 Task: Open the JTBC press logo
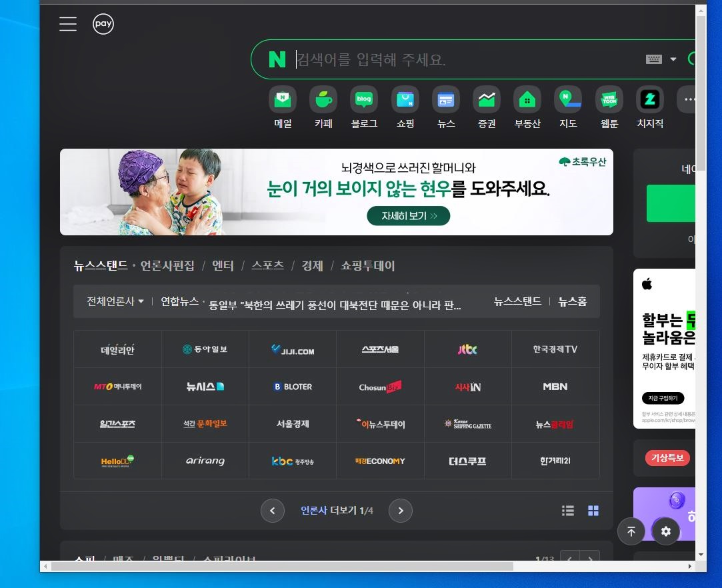coord(468,349)
